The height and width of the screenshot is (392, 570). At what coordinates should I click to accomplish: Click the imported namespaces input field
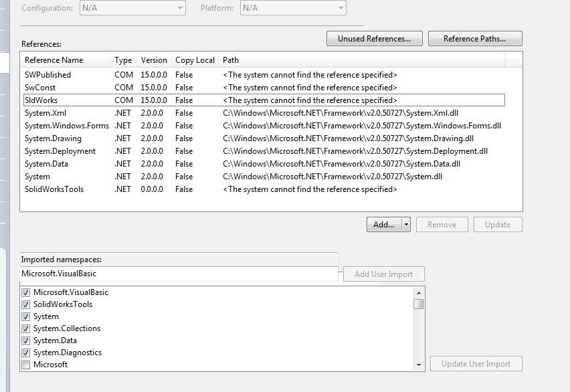point(179,274)
